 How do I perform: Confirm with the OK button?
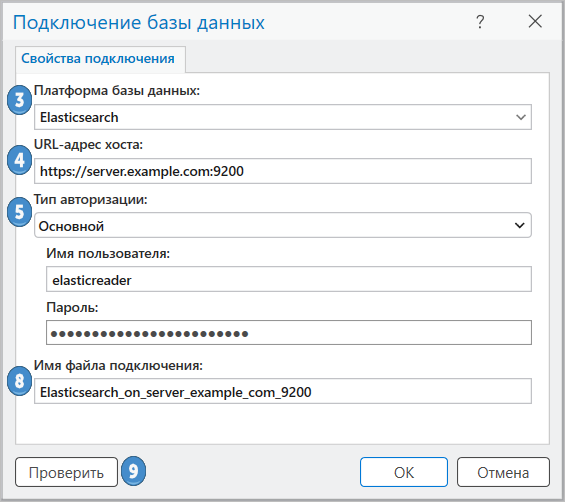point(404,472)
